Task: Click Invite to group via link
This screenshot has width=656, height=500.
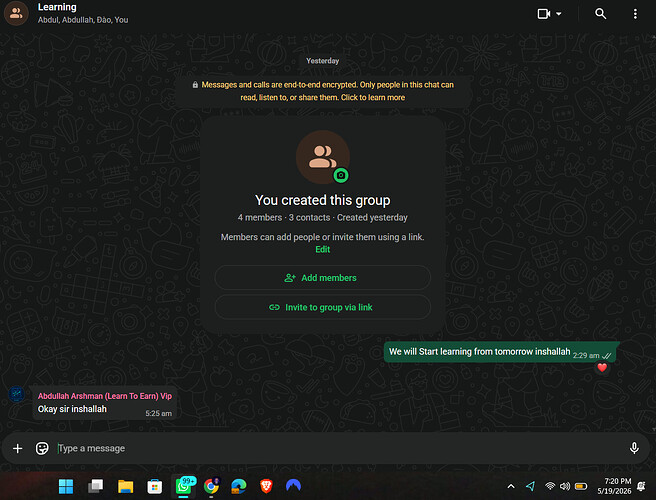Action: pos(323,307)
